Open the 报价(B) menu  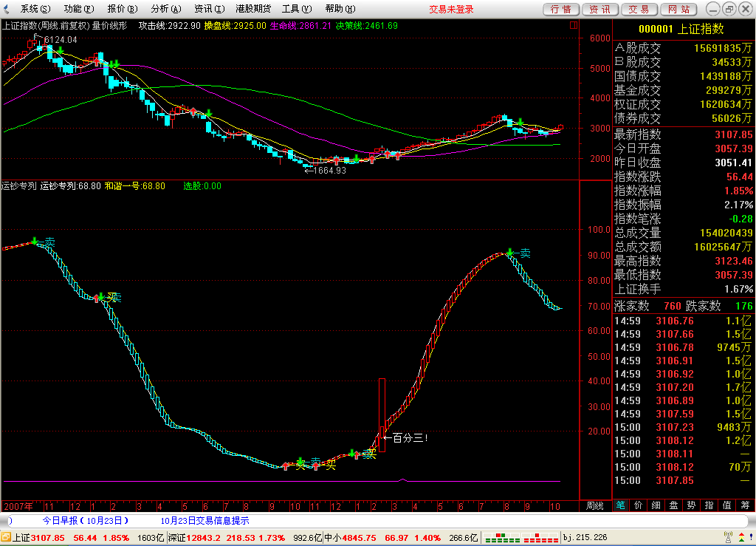[x=122, y=9]
